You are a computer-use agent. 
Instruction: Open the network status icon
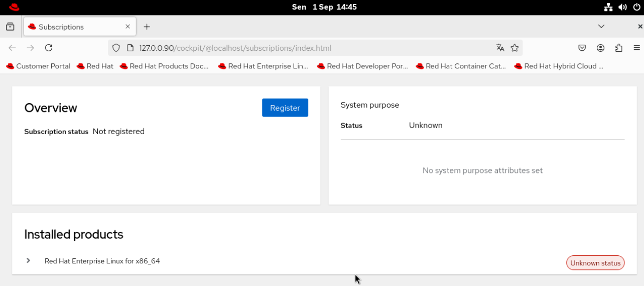[608, 7]
